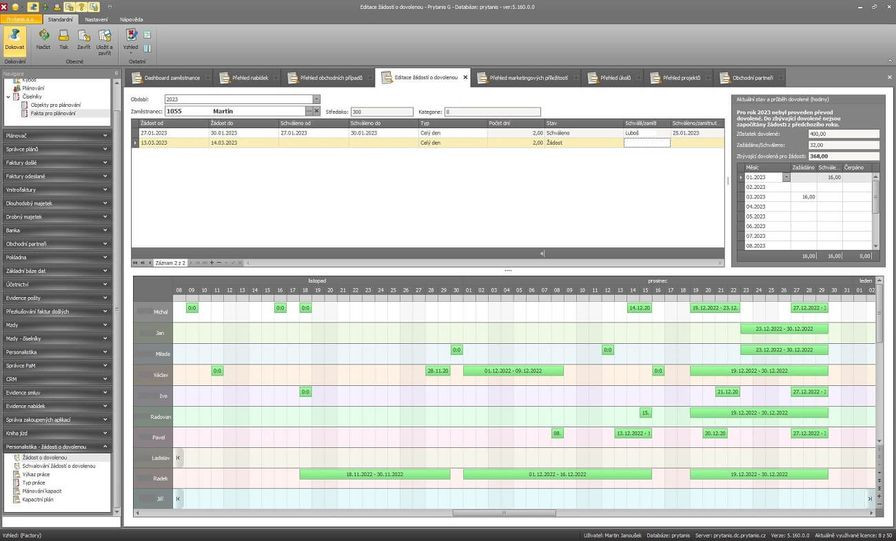Click the Schválil/zamítl cell of request row
This screenshot has width=896, height=541.
click(646, 143)
